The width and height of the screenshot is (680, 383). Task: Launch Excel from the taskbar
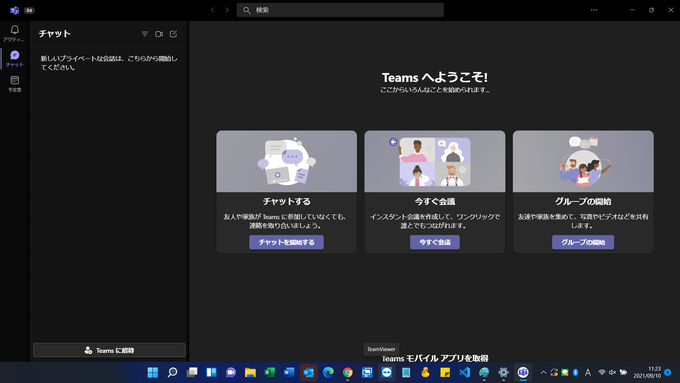(x=270, y=372)
